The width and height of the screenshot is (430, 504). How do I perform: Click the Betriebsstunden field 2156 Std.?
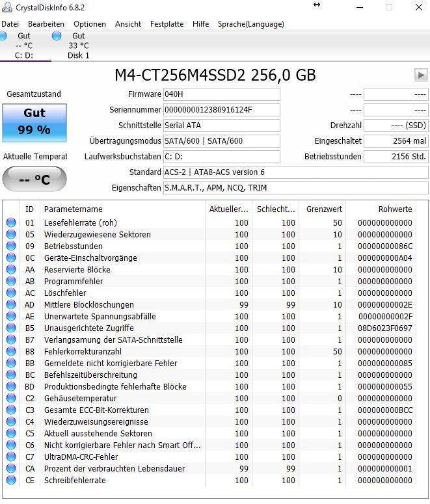point(396,157)
